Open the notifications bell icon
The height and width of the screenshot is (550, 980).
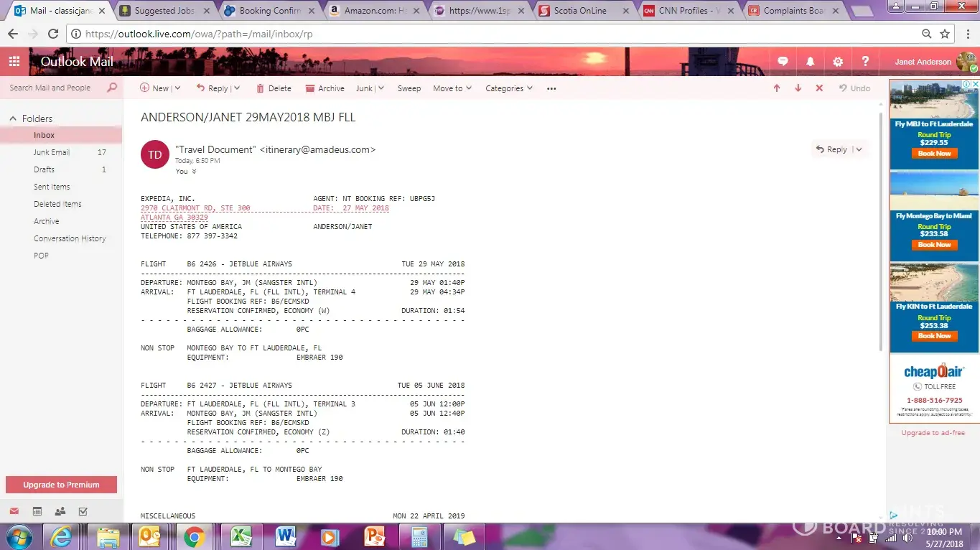coord(810,62)
